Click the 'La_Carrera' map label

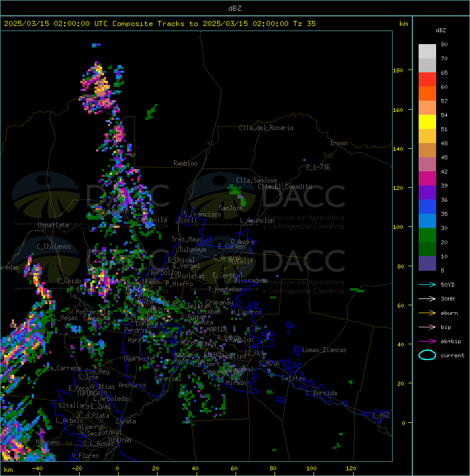pos(64,368)
